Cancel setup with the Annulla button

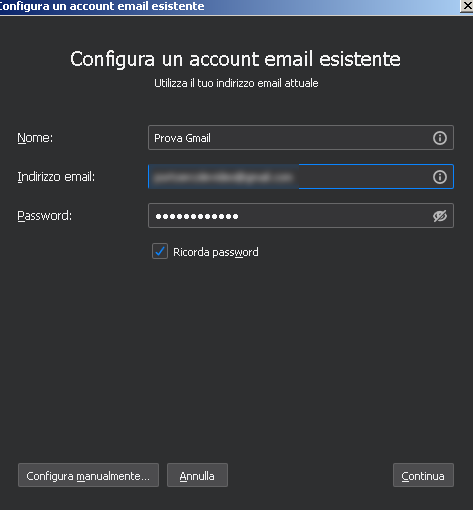tap(197, 475)
